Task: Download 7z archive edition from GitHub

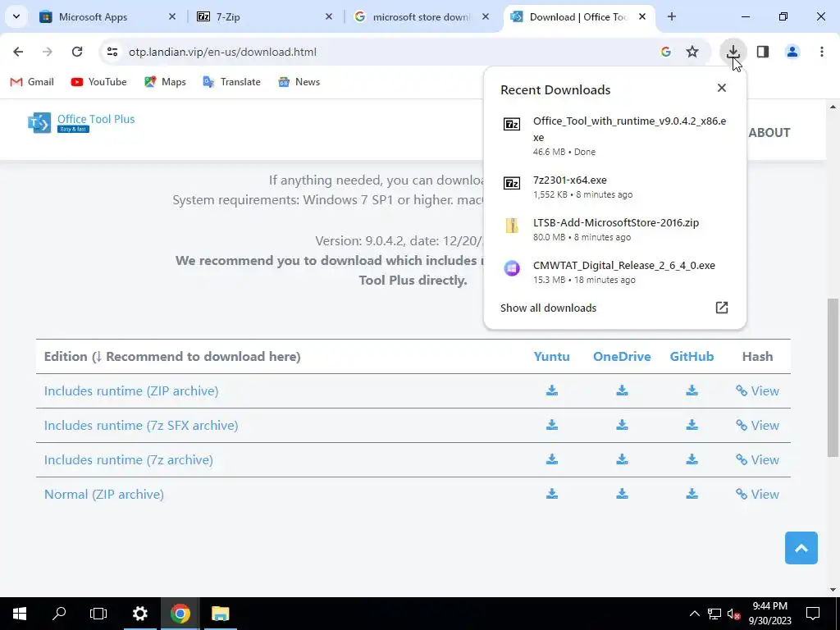Action: point(692,459)
